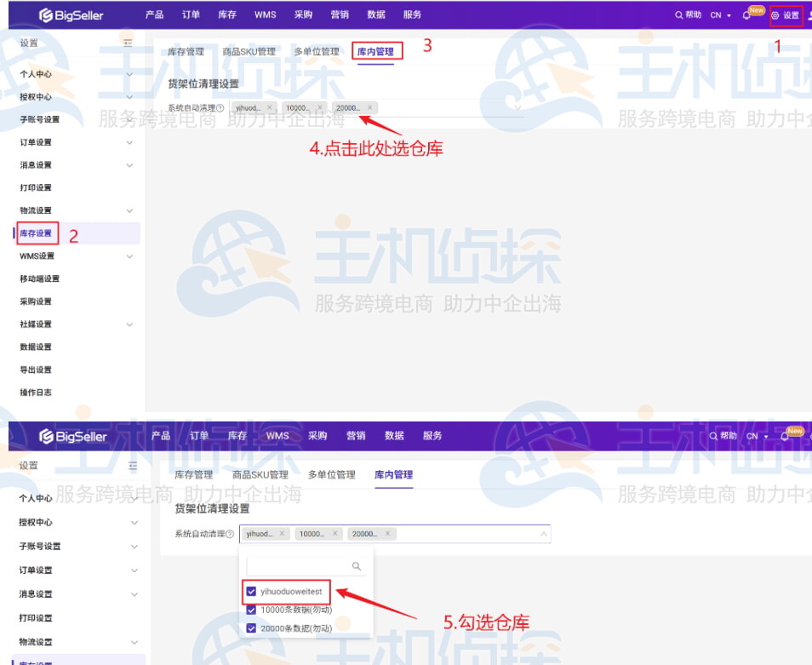This screenshot has height=665, width=812.
Task: Open the search help icon beside CN
Action: [x=678, y=14]
